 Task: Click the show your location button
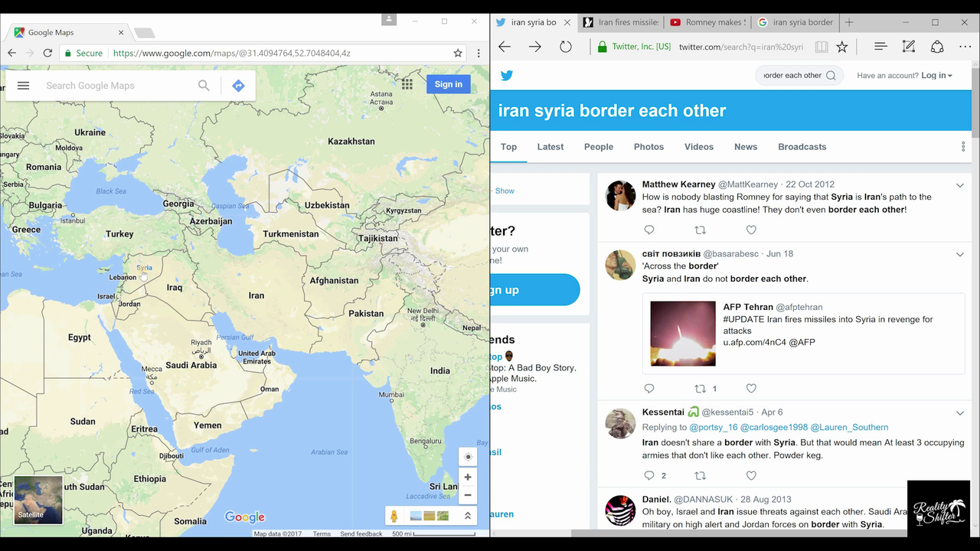pyautogui.click(x=468, y=457)
